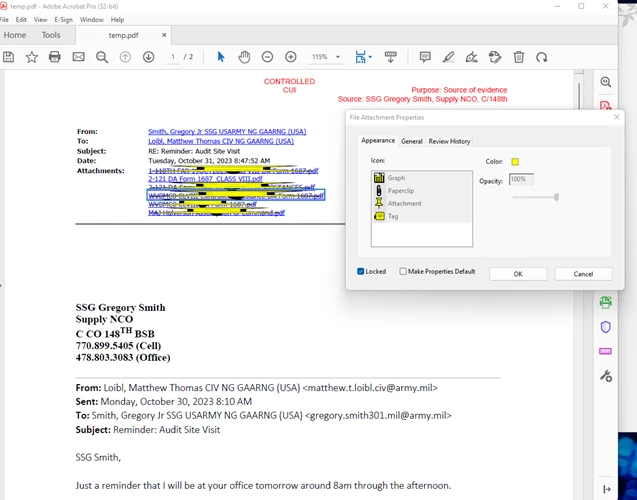
Task: Switch to the Tools tab
Action: [51, 35]
